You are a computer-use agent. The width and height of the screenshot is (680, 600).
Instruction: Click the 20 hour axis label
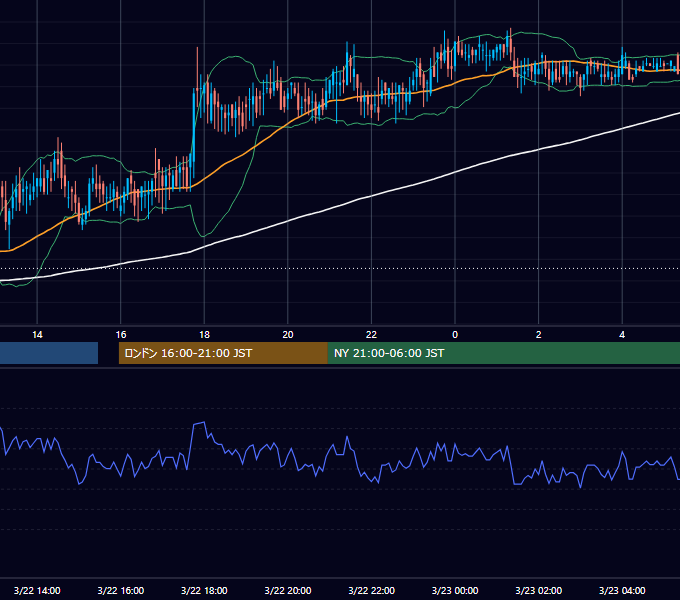pos(288,335)
